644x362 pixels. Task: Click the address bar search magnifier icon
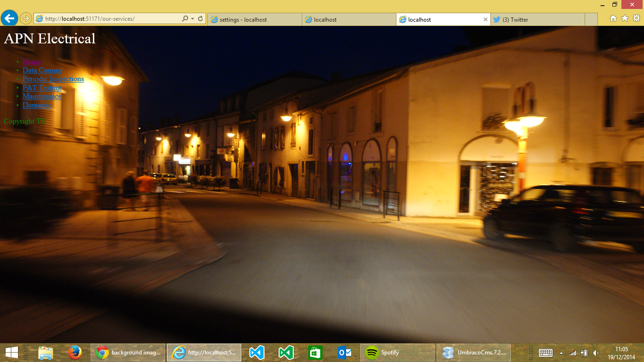coord(185,19)
